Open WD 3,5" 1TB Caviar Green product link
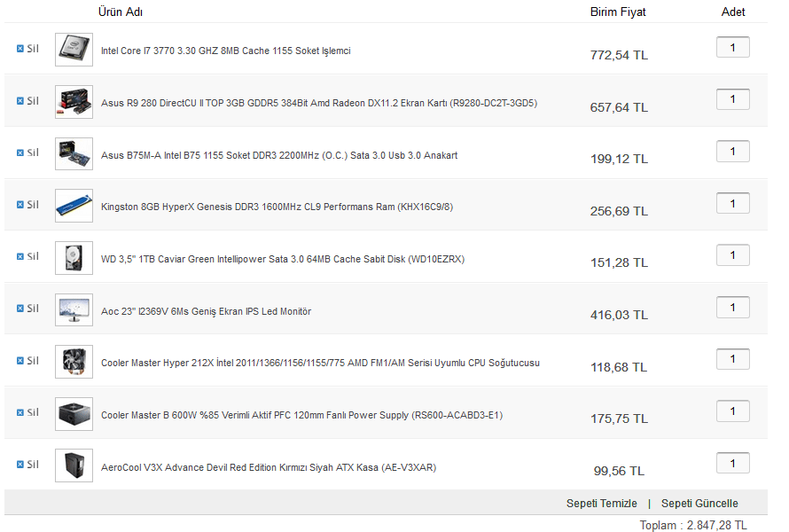The image size is (789, 532). click(x=282, y=259)
